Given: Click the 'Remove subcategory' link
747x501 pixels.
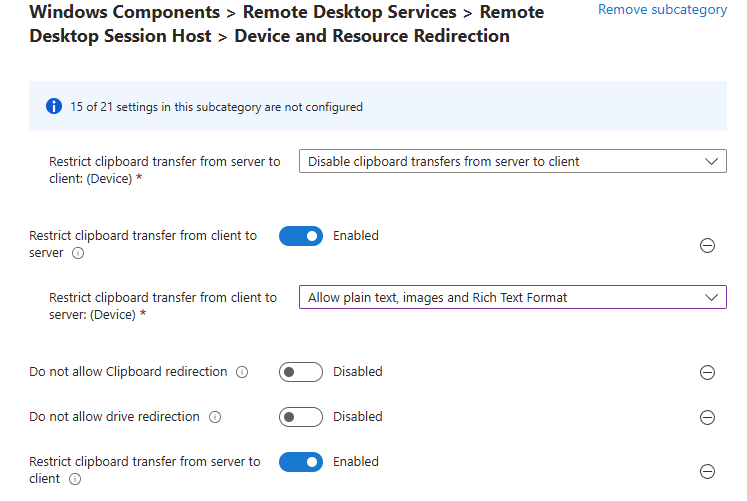Looking at the screenshot, I should point(662,9).
